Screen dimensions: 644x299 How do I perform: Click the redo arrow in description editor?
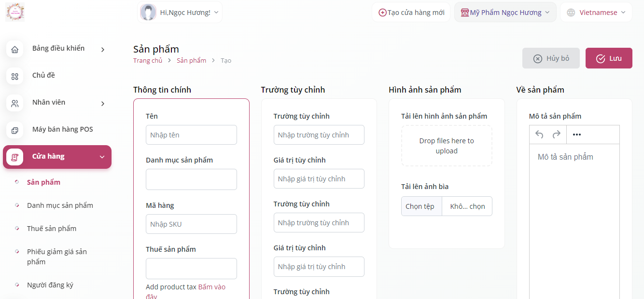[x=556, y=135]
